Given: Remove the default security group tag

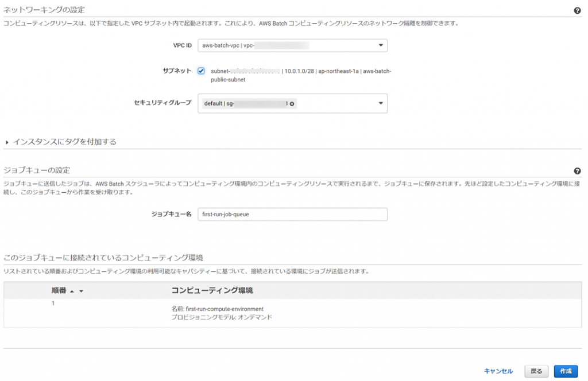Looking at the screenshot, I should point(292,104).
